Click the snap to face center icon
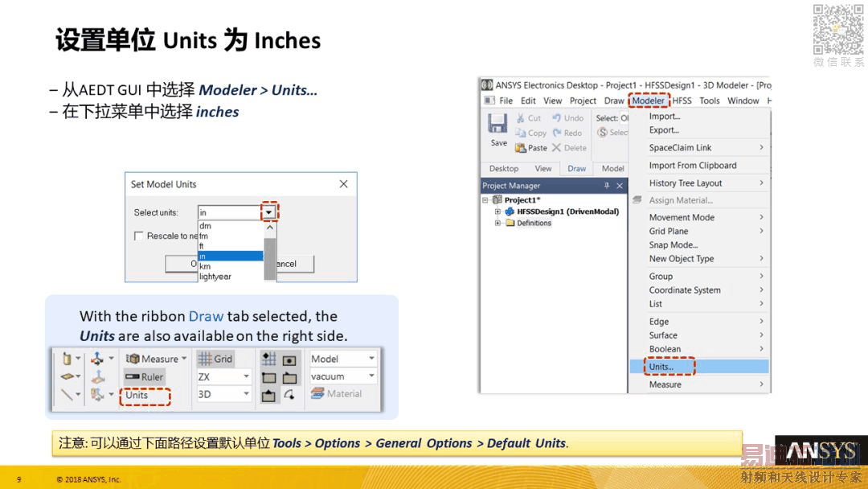868x489 pixels. pos(289,360)
